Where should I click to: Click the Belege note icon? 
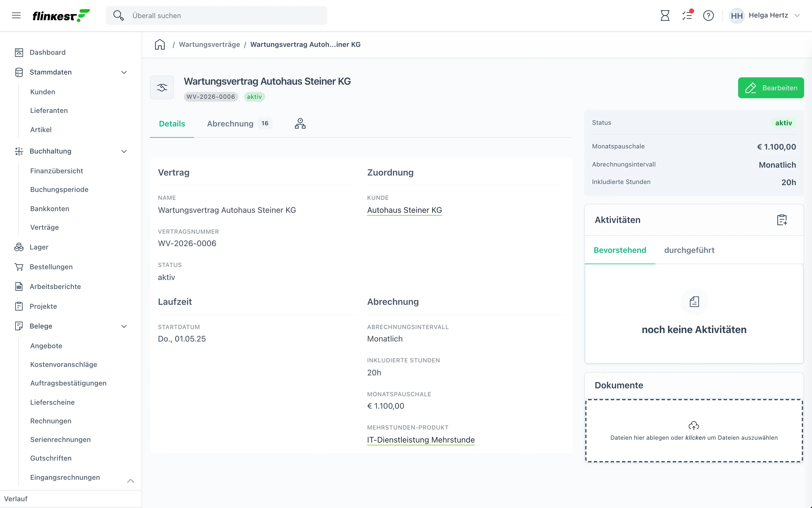19,326
